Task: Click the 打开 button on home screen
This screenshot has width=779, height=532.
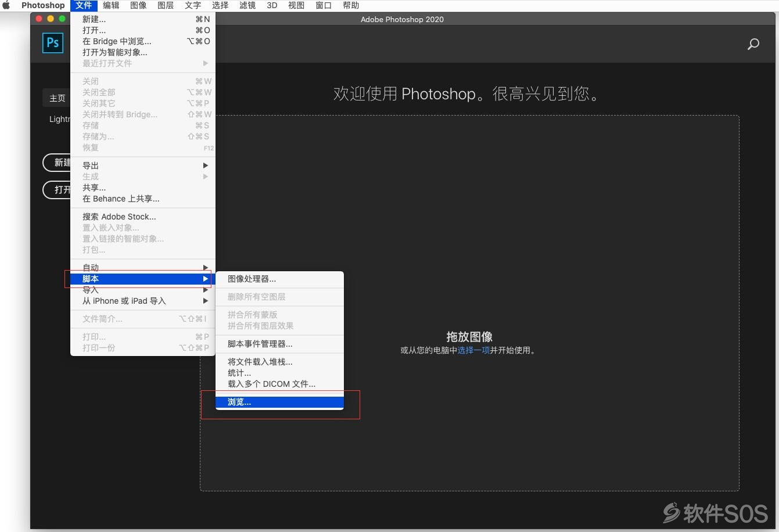Action: [58, 189]
